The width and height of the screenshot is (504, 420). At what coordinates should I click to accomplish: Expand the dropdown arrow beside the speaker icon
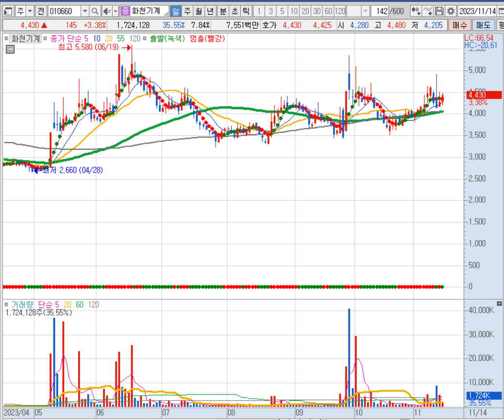coord(116,12)
